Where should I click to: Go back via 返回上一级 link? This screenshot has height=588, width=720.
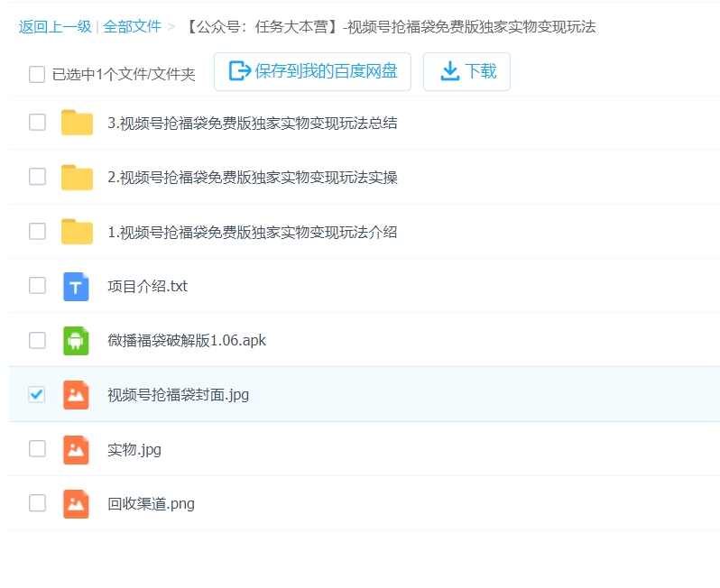point(55,27)
